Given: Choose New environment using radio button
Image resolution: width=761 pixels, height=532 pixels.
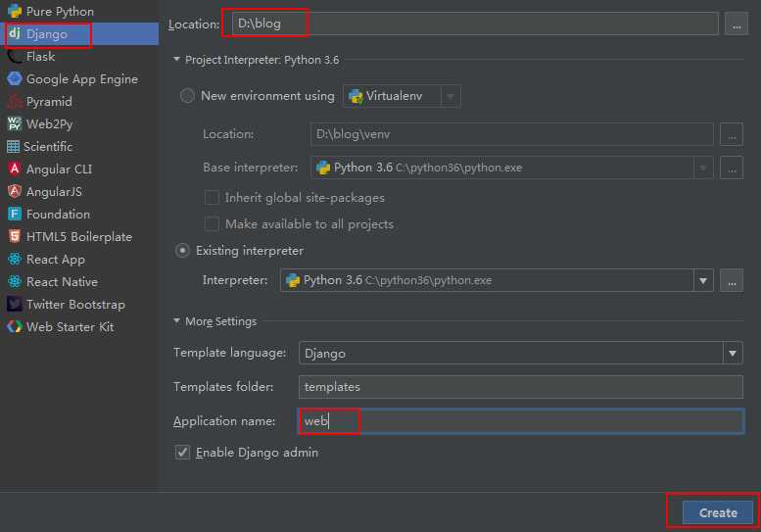Looking at the screenshot, I should point(187,96).
